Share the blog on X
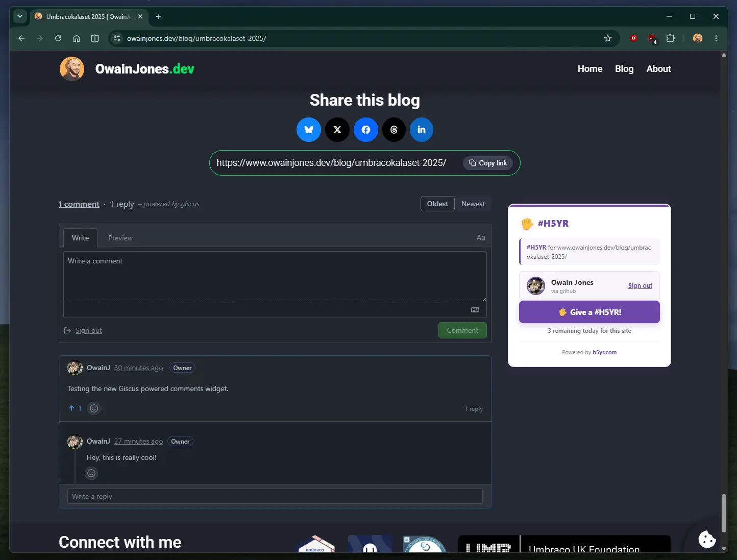737x560 pixels. click(337, 130)
